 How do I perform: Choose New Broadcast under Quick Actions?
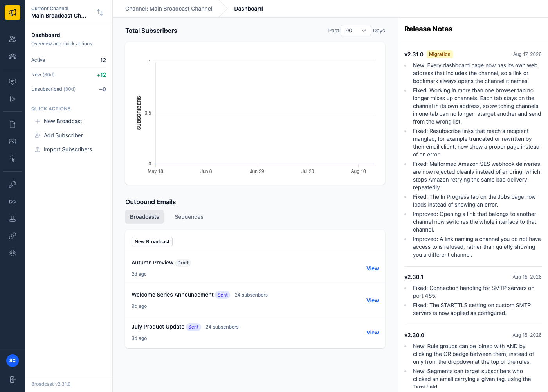click(x=63, y=121)
